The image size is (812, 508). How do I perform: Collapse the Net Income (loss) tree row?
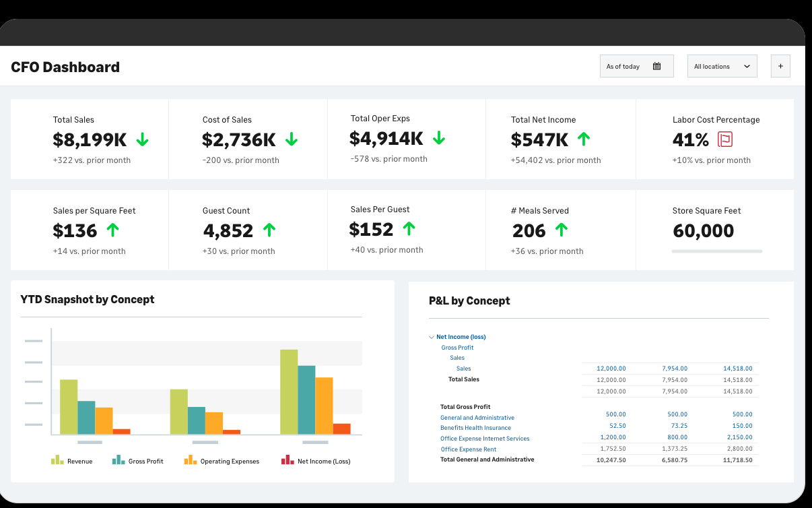[432, 337]
